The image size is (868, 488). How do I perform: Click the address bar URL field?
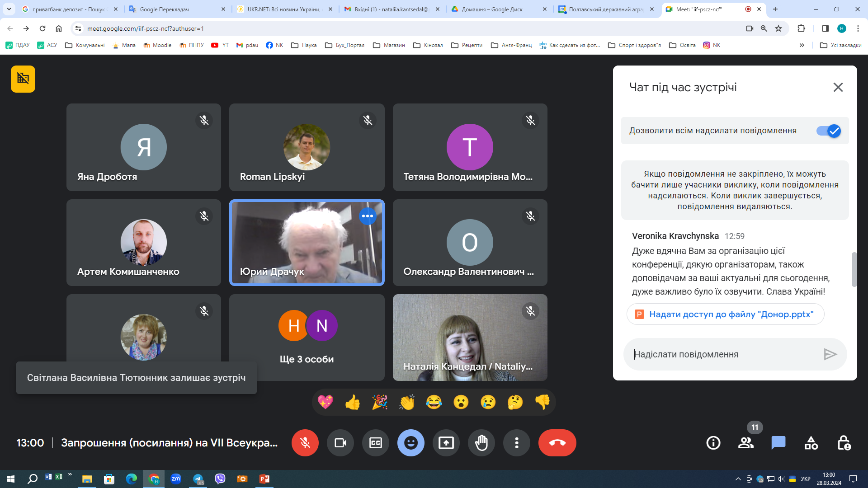407,28
